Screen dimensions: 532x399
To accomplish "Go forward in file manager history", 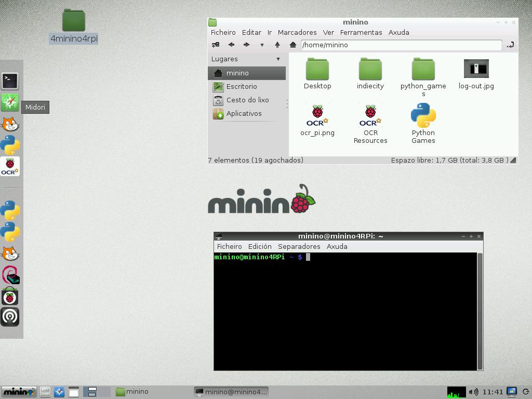I will point(247,45).
